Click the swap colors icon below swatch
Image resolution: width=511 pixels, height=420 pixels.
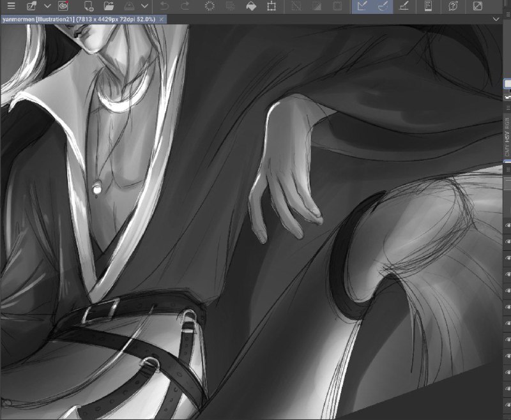507,97
